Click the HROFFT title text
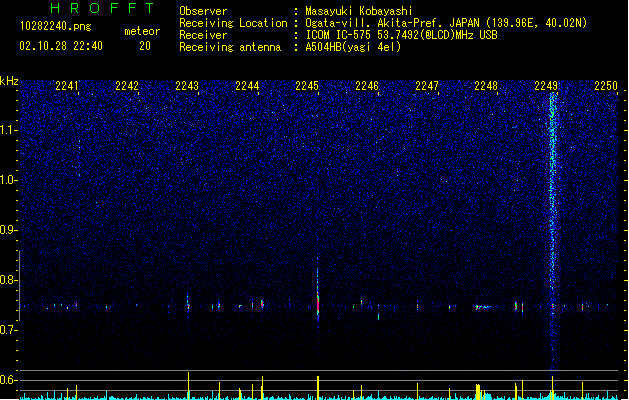This screenshot has width=629, height=400. click(x=102, y=8)
